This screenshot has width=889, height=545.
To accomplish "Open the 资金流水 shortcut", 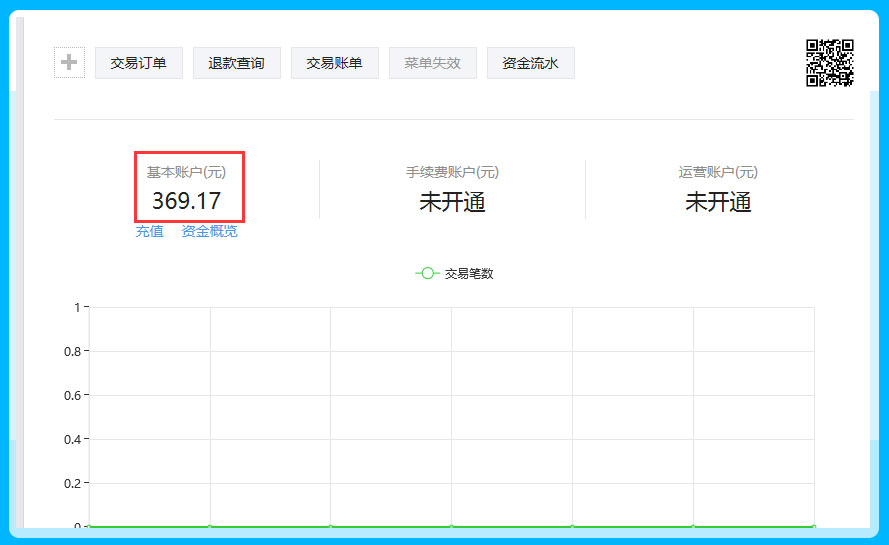I will (530, 63).
